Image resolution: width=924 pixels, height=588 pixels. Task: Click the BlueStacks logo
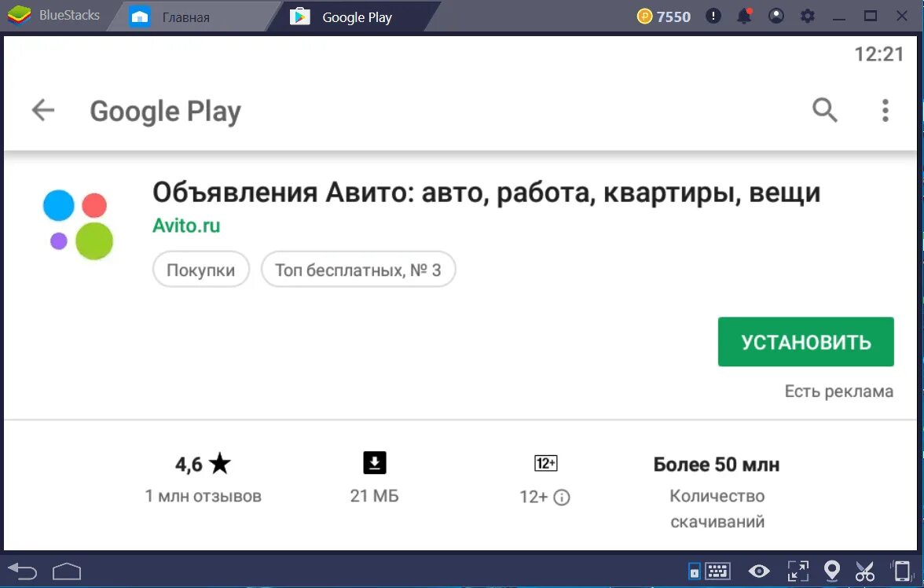[20, 16]
